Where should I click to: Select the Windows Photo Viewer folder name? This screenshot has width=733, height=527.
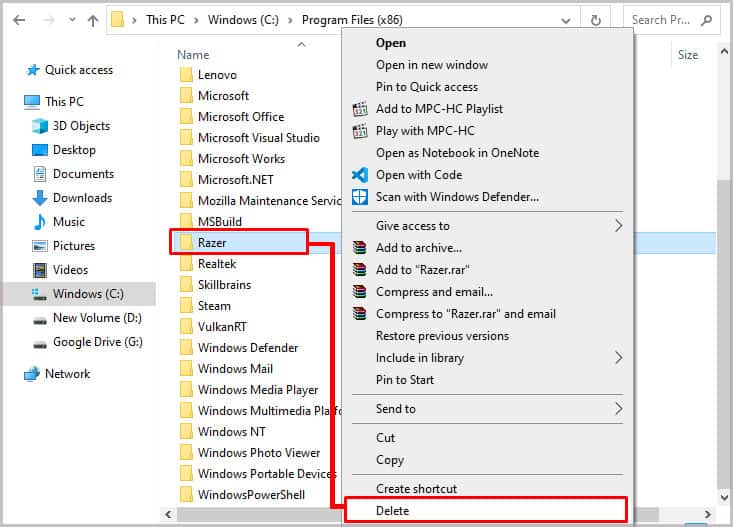259,453
